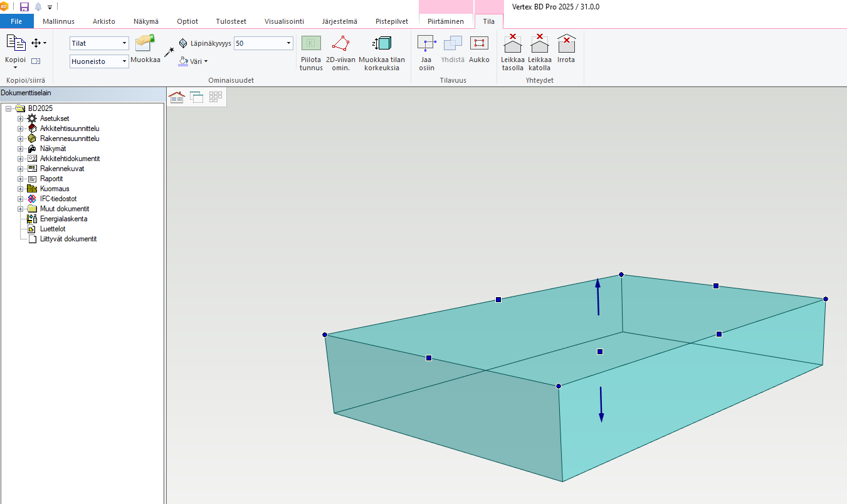847x504 pixels.
Task: Select Energialaskenta in the document tree
Action: (63, 219)
